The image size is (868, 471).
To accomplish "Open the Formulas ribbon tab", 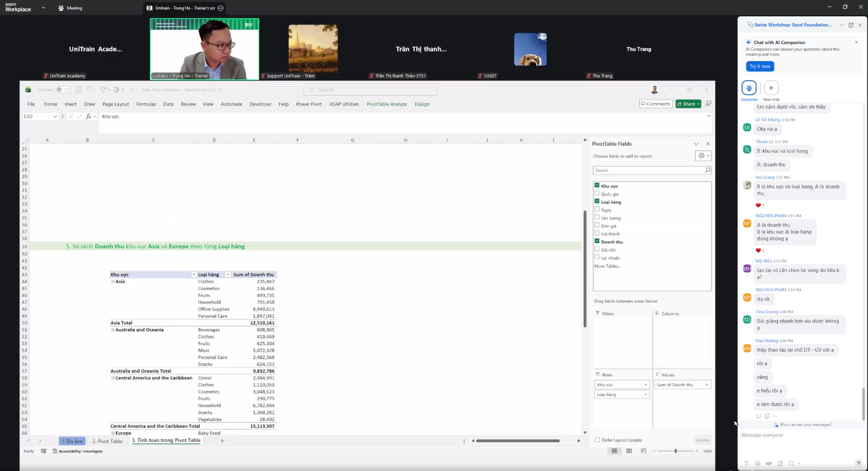I will (x=146, y=104).
